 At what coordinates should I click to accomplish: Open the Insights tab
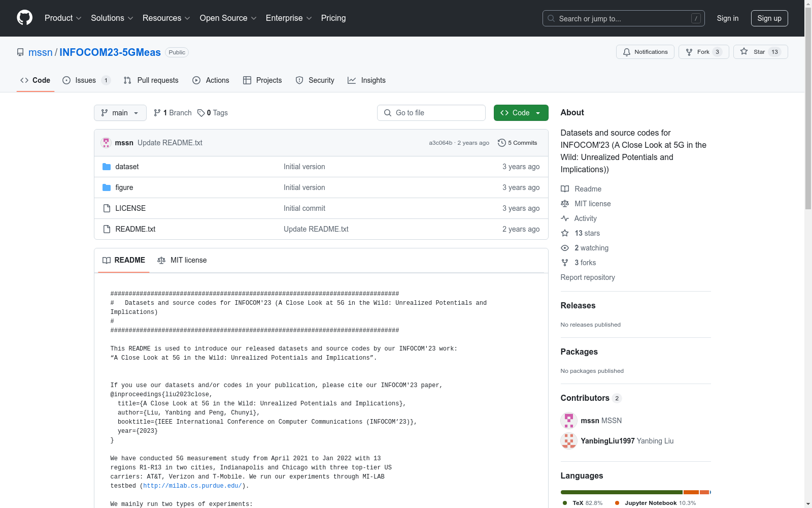click(366, 80)
